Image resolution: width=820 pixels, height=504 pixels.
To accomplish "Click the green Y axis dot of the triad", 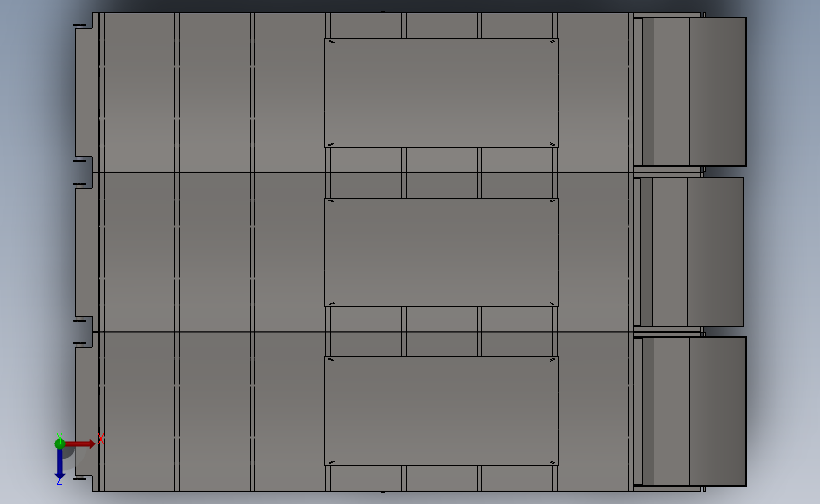I will [60, 443].
